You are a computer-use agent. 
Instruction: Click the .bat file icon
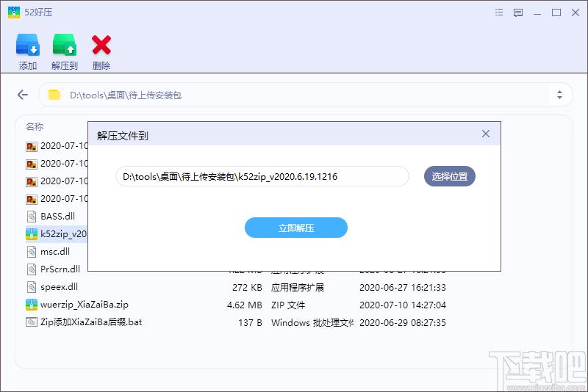(32, 322)
